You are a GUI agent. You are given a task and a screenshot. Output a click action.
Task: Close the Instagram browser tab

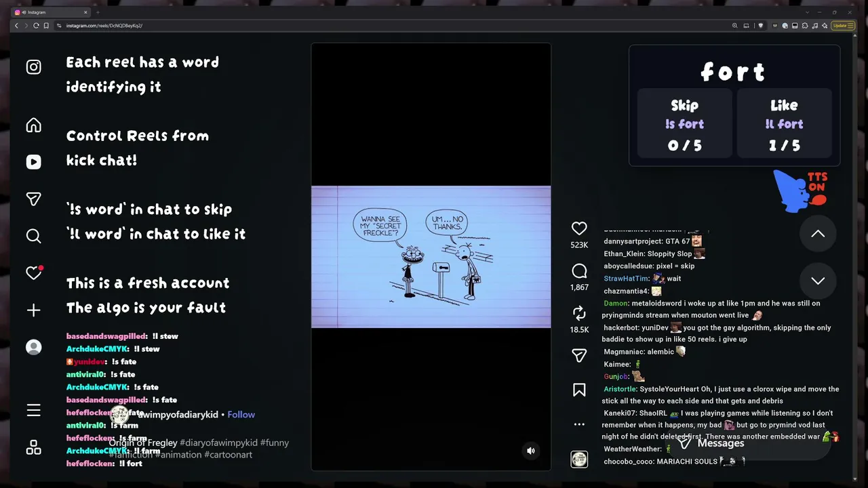click(x=85, y=12)
